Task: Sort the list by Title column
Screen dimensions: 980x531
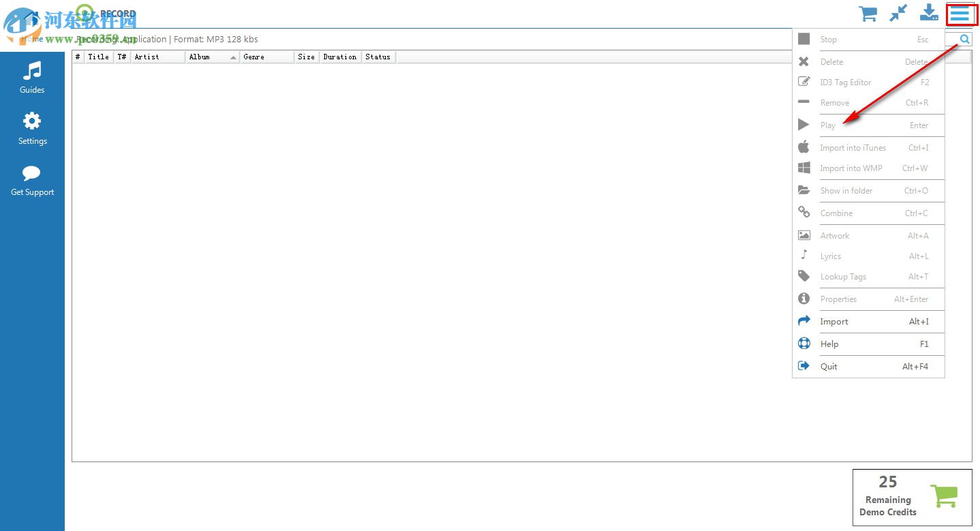Action: tap(99, 57)
